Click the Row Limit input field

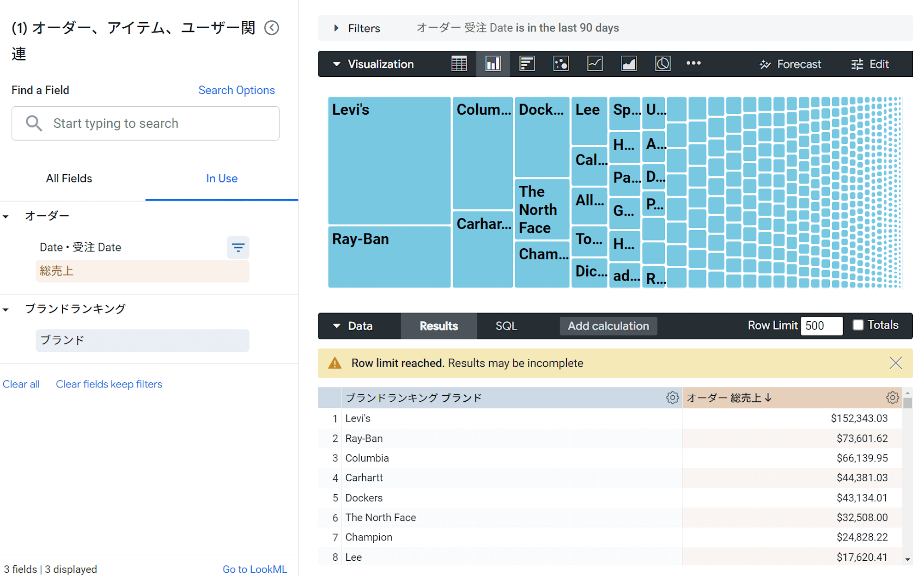coord(821,325)
